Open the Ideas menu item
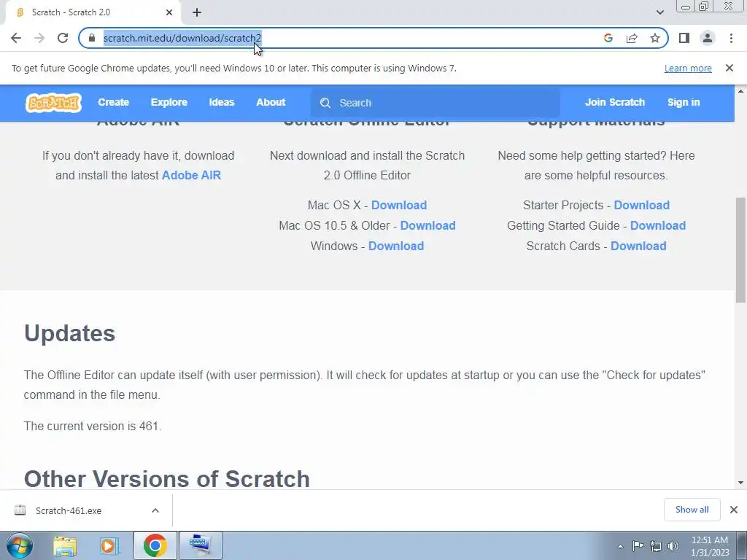The height and width of the screenshot is (560, 747). click(x=222, y=102)
